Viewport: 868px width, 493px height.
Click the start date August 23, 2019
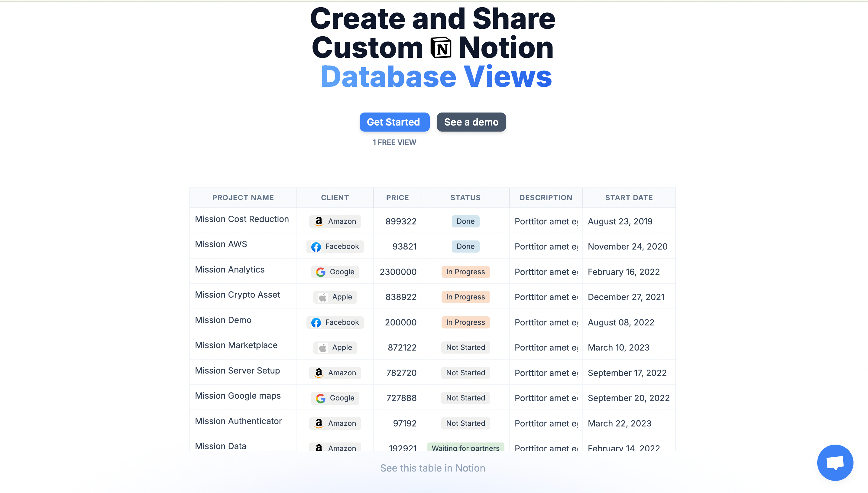coord(620,221)
